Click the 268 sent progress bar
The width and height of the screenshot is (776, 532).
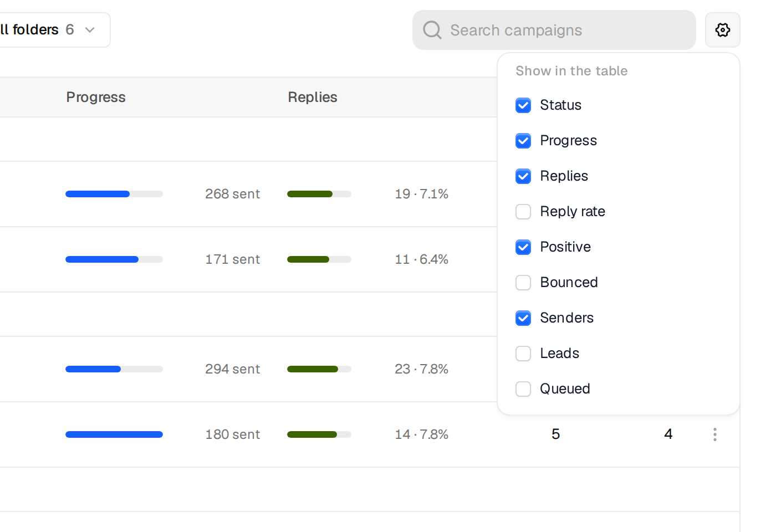click(114, 194)
